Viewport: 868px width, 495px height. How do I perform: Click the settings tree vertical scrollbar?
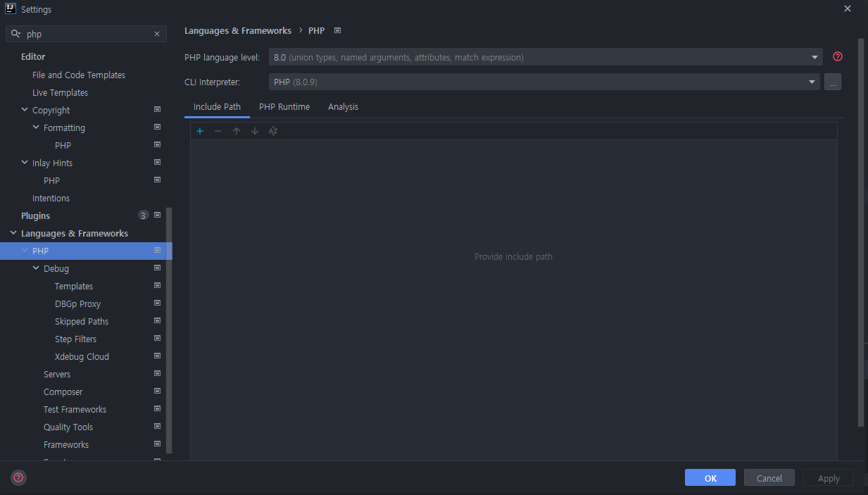169,330
